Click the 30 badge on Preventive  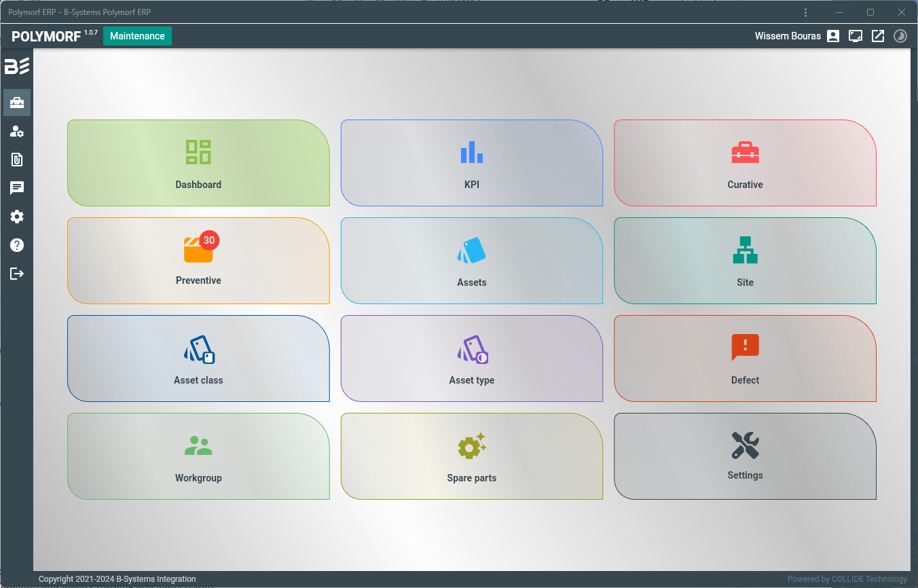tap(209, 240)
